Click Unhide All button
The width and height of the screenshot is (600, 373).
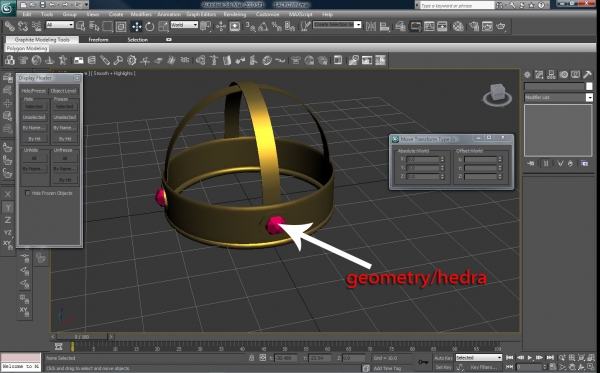[x=34, y=158]
